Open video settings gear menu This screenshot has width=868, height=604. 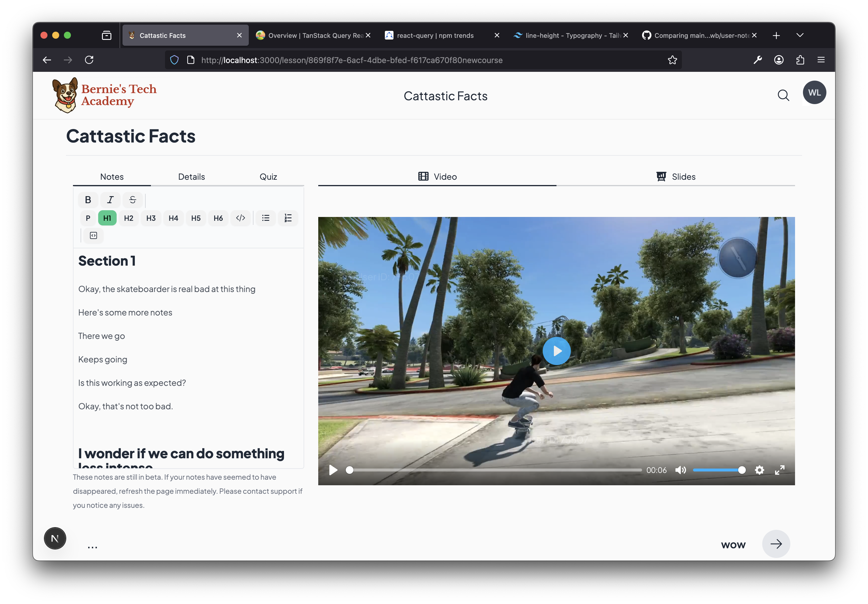(x=759, y=470)
